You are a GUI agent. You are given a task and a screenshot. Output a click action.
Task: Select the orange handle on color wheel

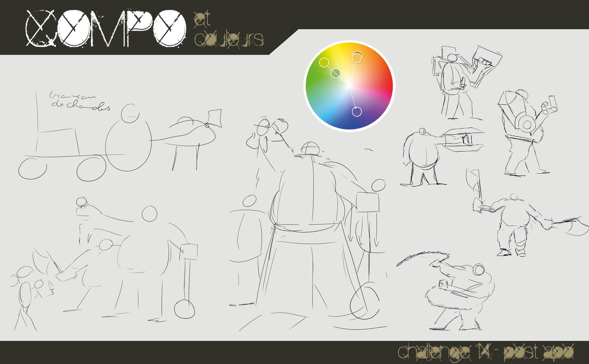click(357, 57)
